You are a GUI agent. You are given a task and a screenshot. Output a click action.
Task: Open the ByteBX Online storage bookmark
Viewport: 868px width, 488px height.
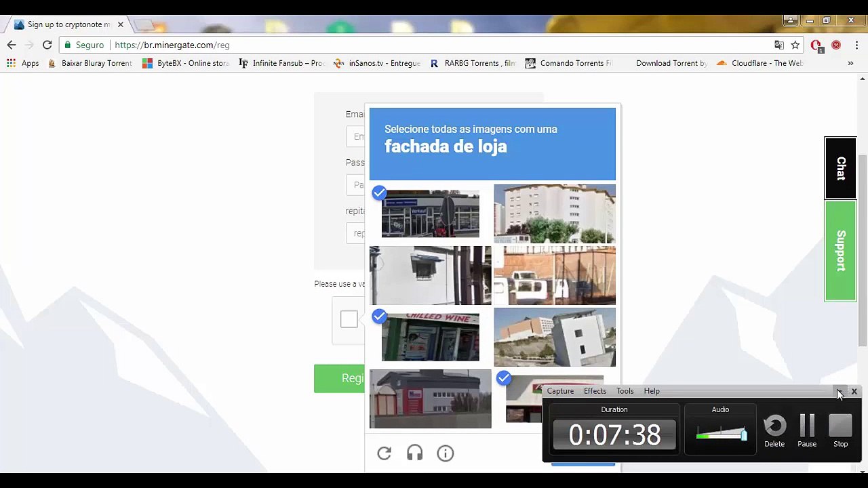(x=186, y=63)
